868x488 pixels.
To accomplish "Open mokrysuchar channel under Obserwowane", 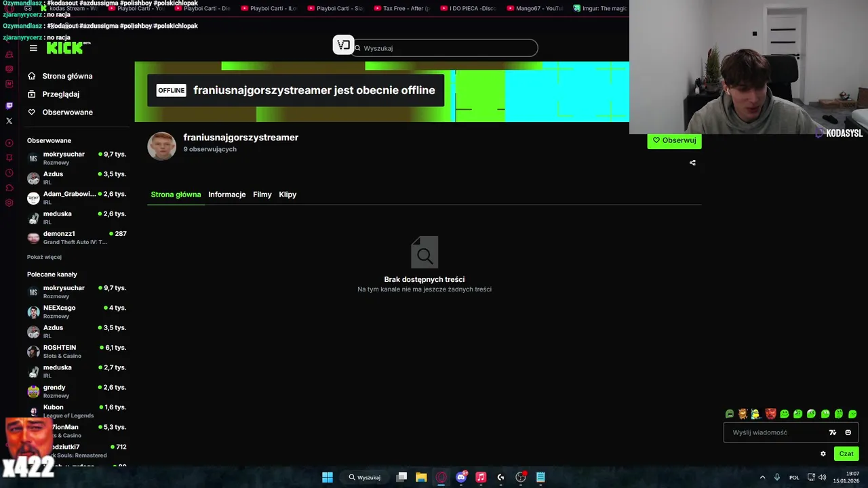I will pyautogui.click(x=77, y=158).
